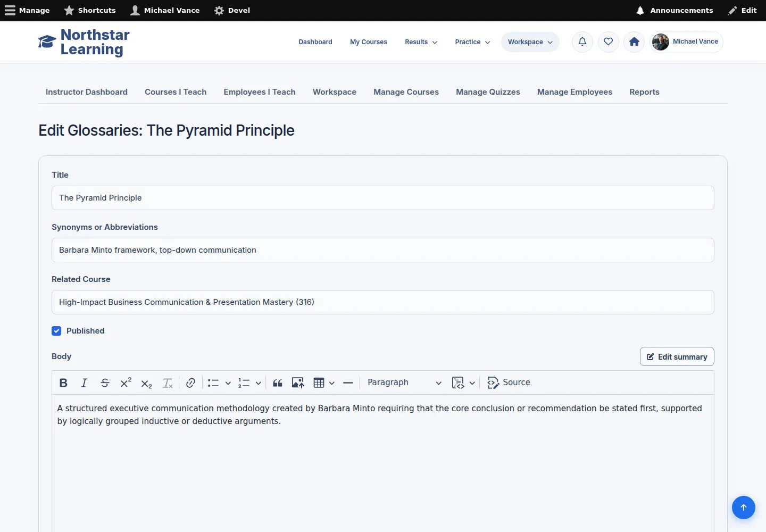Upload an image into the editor
This screenshot has width=766, height=532.
click(x=298, y=383)
